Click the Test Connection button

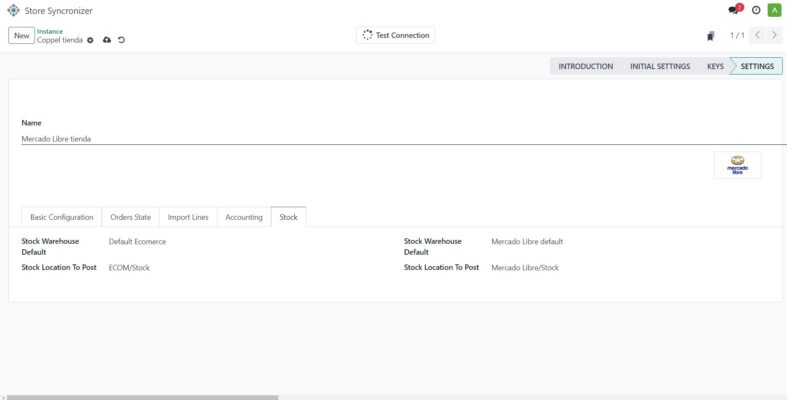(x=396, y=35)
